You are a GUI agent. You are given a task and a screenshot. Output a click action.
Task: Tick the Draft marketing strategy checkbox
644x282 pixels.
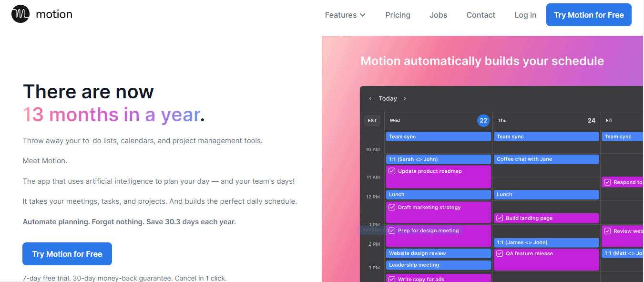(x=392, y=208)
